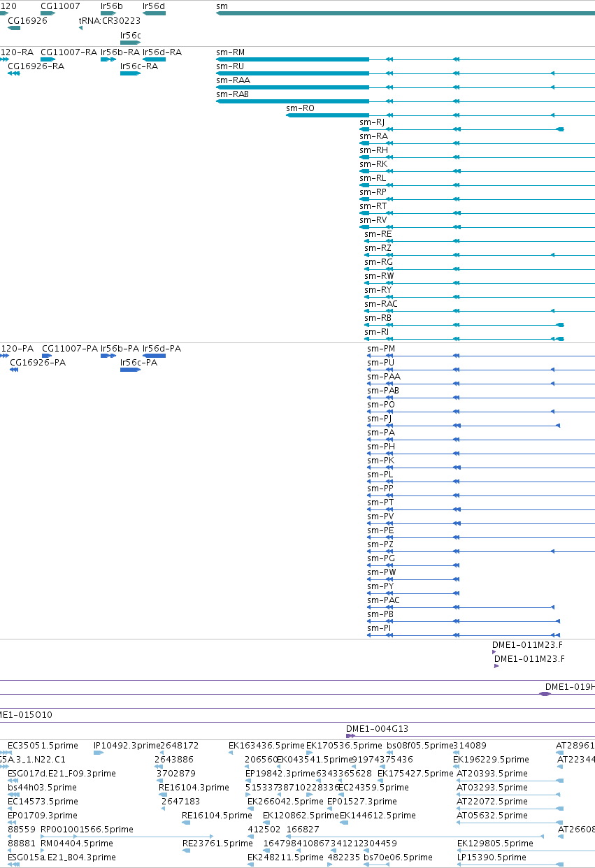Click the sm-PI protein label
Viewport: 595px width, 868px height.
[x=379, y=628]
